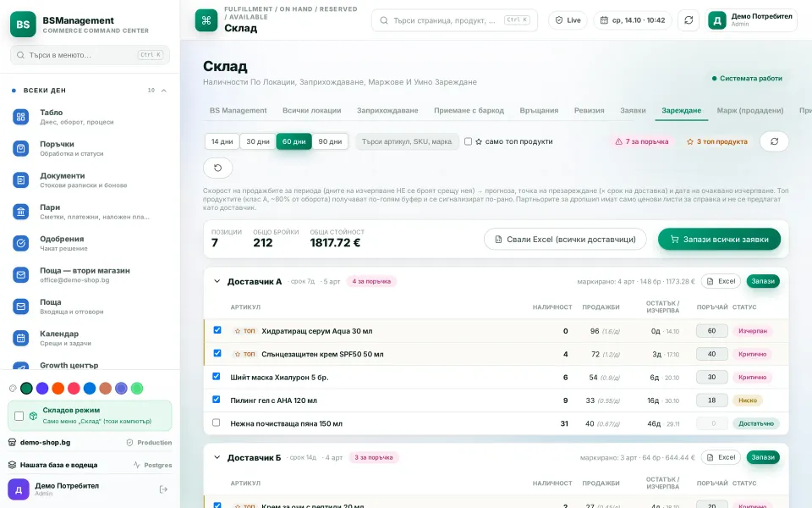This screenshot has height=508, width=812.
Task: Click the logout icon beside Демо Потребител
Action: [163, 489]
